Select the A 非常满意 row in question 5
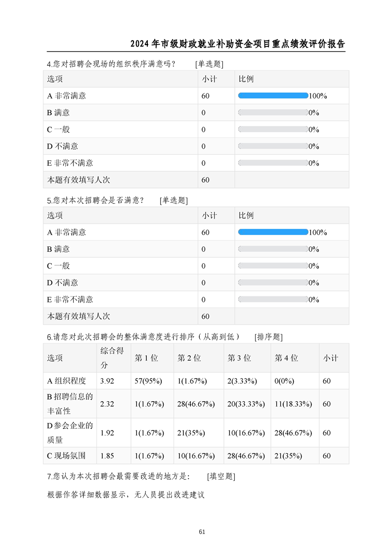This screenshot has height=555, width=392. [x=196, y=232]
